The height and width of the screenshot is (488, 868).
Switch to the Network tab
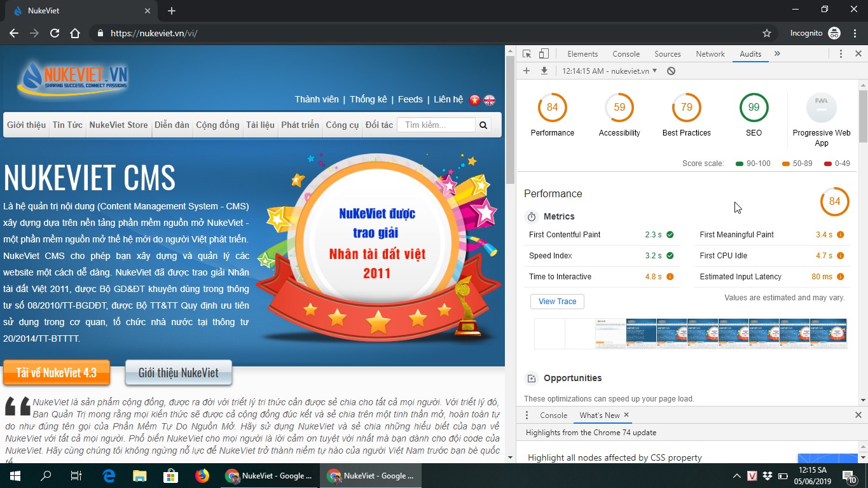coord(710,54)
